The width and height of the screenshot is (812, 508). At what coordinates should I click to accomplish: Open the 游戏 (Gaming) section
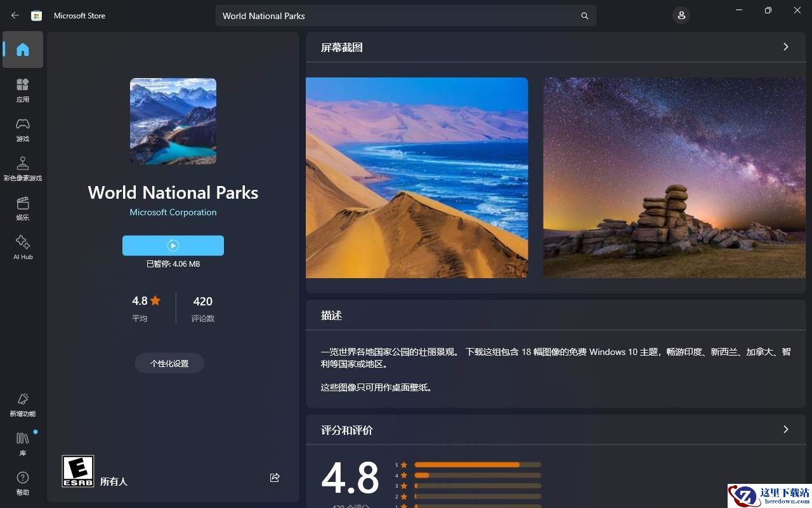(x=23, y=130)
